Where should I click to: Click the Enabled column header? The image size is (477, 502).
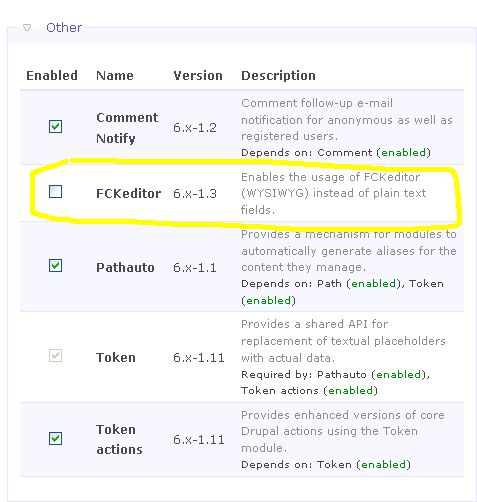(52, 76)
